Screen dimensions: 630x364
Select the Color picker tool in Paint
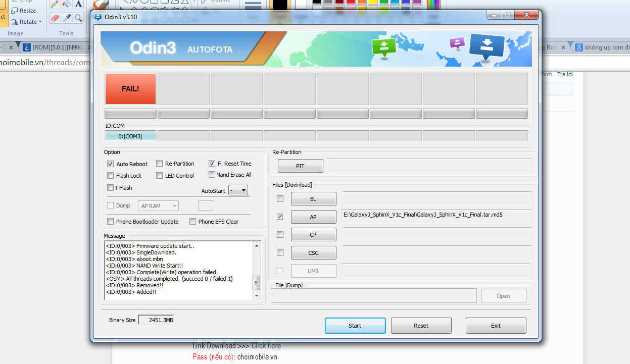[67, 18]
